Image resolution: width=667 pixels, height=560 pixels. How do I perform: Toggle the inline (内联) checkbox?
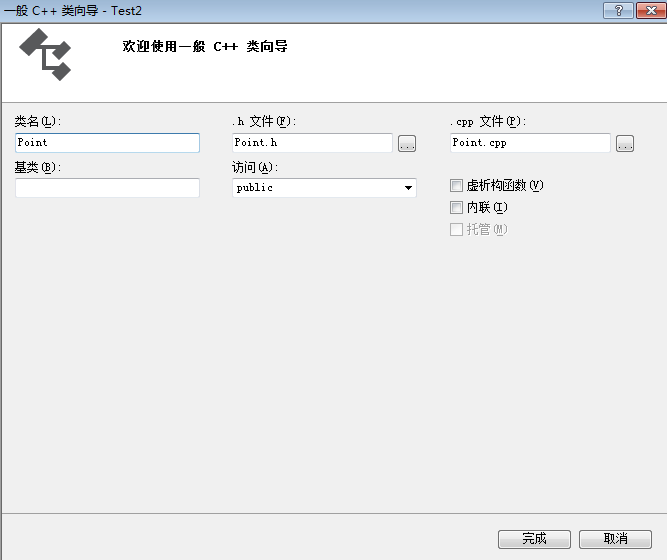click(456, 208)
